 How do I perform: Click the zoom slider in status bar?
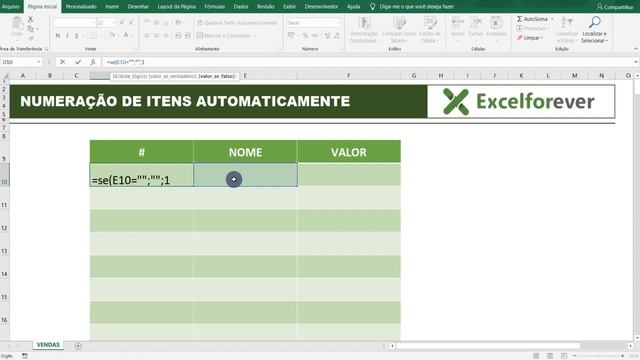click(599, 356)
